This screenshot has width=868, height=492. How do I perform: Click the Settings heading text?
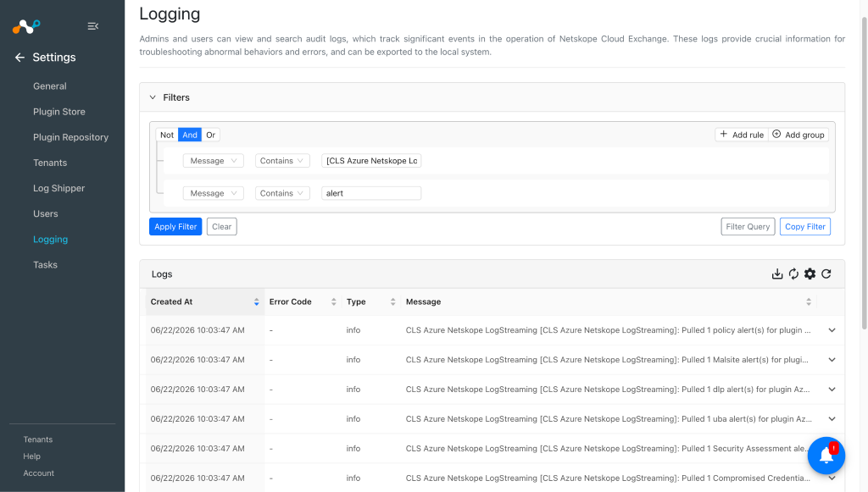pyautogui.click(x=54, y=58)
